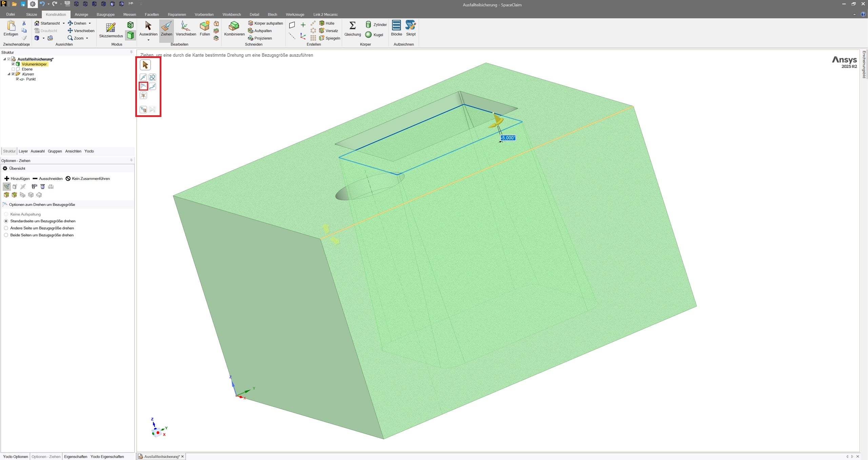Open the Layer panel tab
The height and width of the screenshot is (460, 868).
pos(23,151)
